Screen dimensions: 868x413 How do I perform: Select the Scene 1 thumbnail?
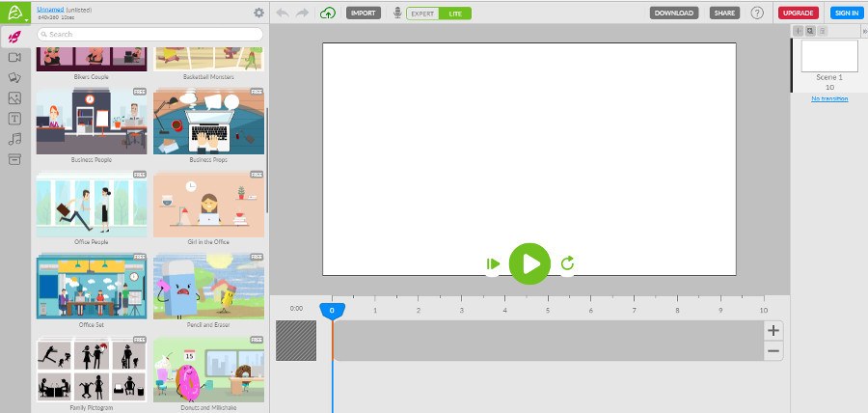pyautogui.click(x=829, y=56)
